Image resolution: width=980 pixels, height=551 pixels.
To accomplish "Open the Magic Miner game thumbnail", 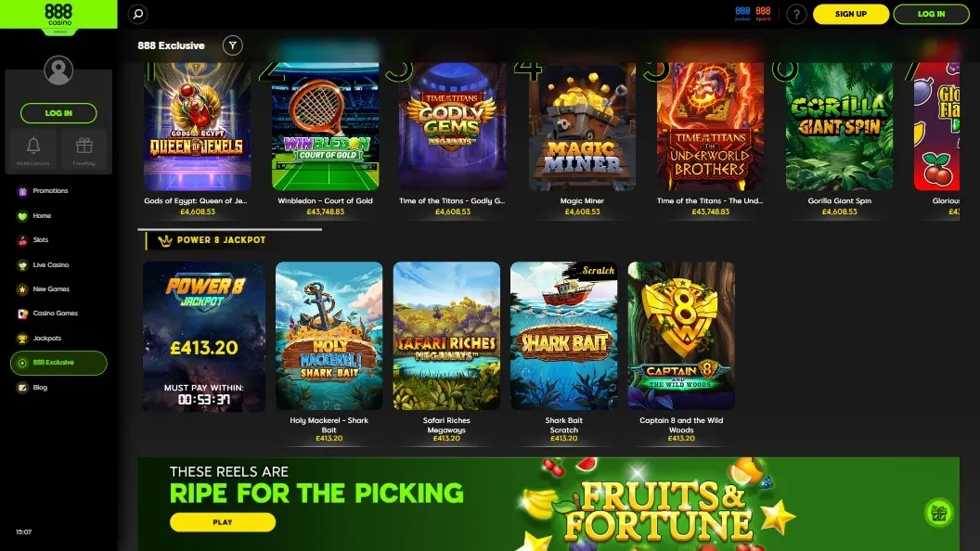I will [582, 126].
